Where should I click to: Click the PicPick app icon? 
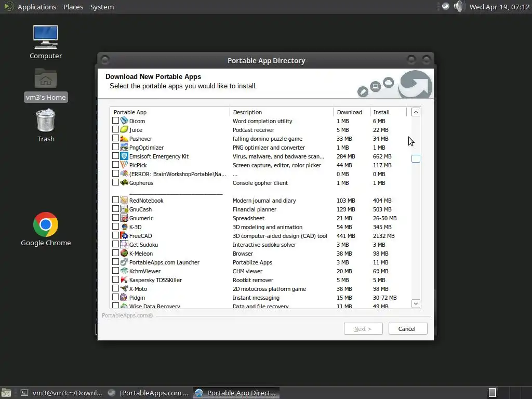pyautogui.click(x=124, y=165)
